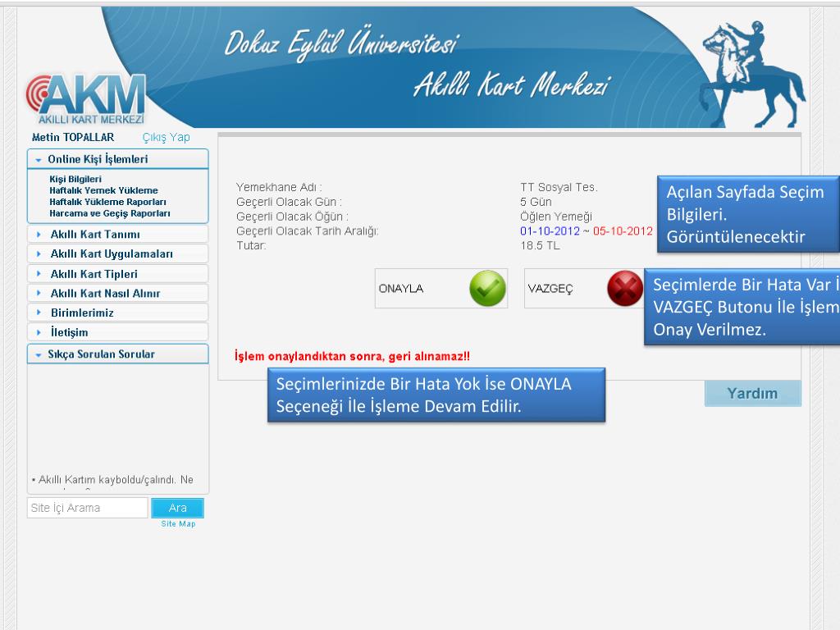840x630 pixels.
Task: Focus the Site İçi Arama search field
Action: tap(87, 508)
